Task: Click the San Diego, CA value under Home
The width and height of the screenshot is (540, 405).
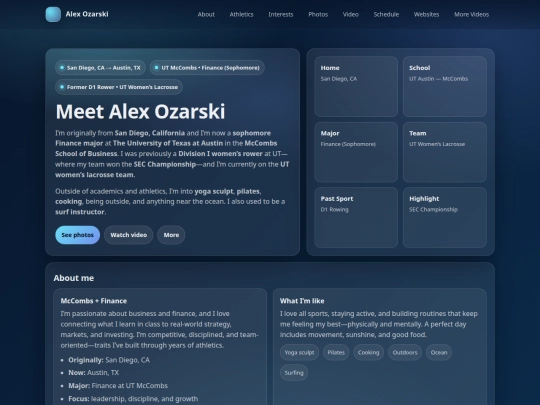Action: click(339, 79)
